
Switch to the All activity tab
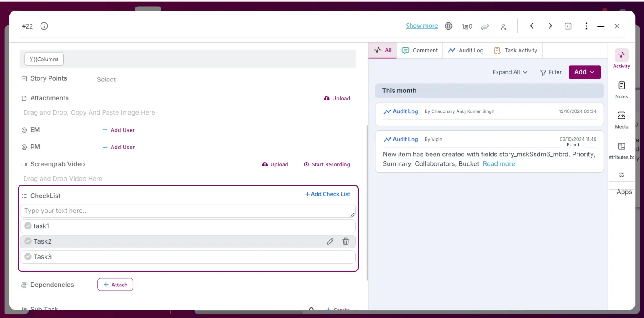pos(382,50)
